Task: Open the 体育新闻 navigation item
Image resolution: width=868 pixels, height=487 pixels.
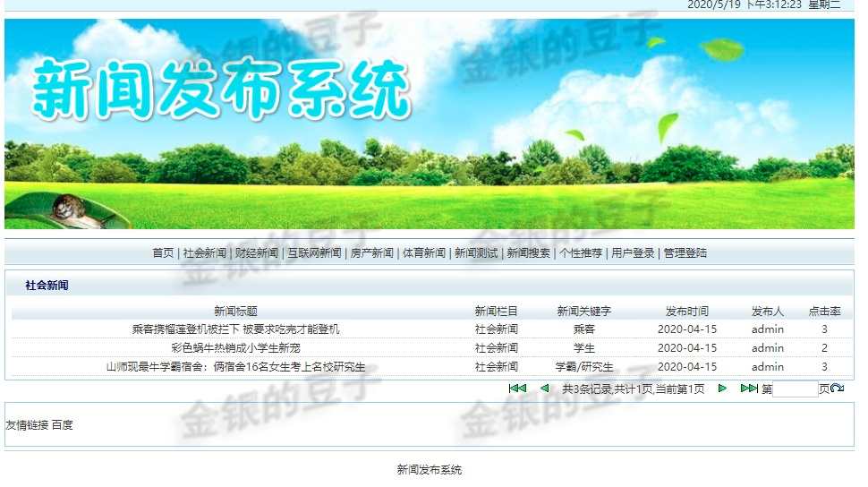Action: (x=424, y=253)
